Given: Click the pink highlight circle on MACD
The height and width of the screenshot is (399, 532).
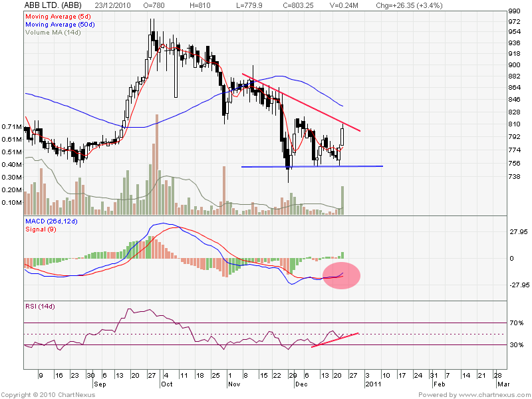Looking at the screenshot, I should coord(341,275).
